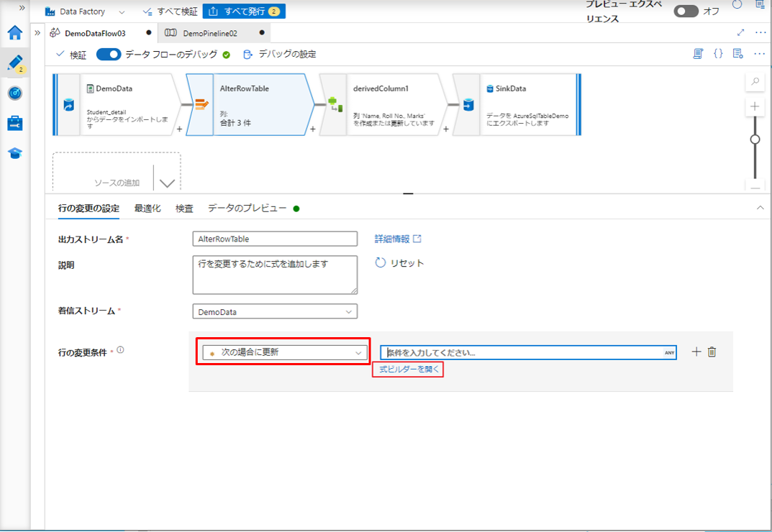The height and width of the screenshot is (532, 772).
Task: Open the Learning center graduation cap icon
Action: (15, 153)
